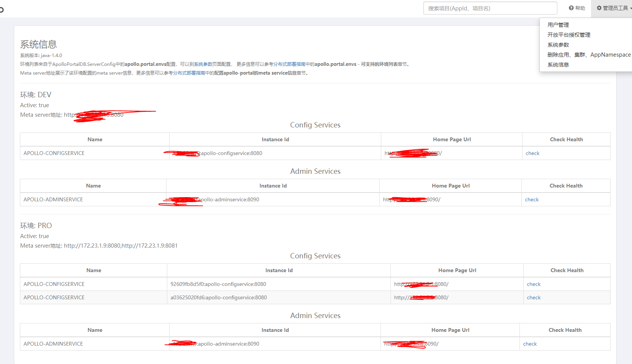The image size is (632, 364).
Task: Check health of PRO APOLLO-ADMINSERVICE
Action: pos(530,344)
